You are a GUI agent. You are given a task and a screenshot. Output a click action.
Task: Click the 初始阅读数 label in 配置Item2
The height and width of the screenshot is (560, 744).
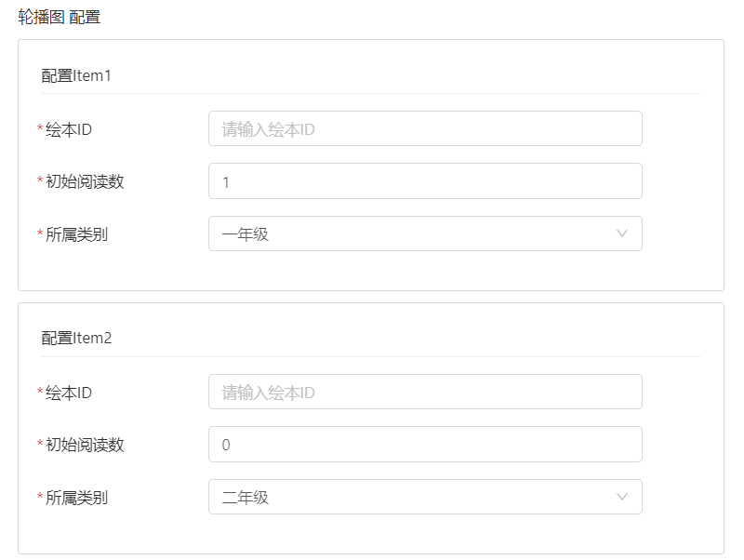[85, 445]
